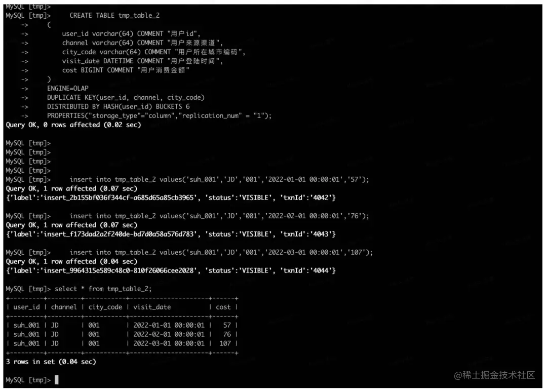The height and width of the screenshot is (392, 547).
Task: Click the label line containing txnId '4044'
Action: [x=171, y=270]
